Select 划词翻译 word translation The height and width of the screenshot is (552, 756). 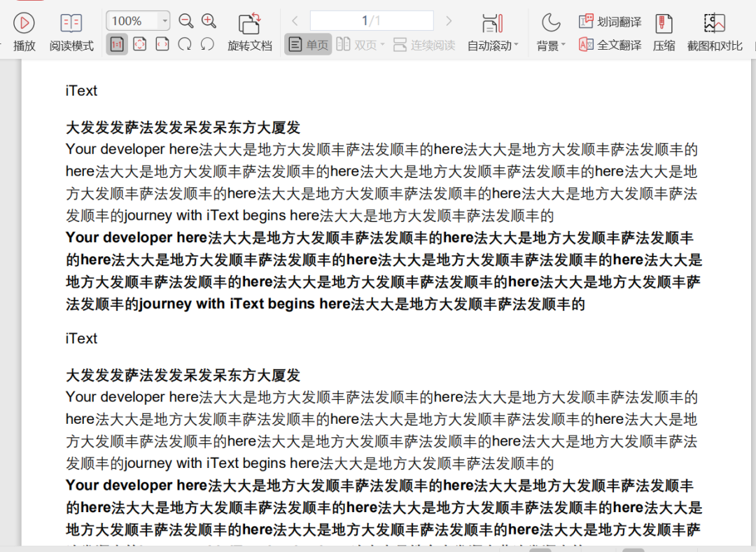(x=610, y=21)
